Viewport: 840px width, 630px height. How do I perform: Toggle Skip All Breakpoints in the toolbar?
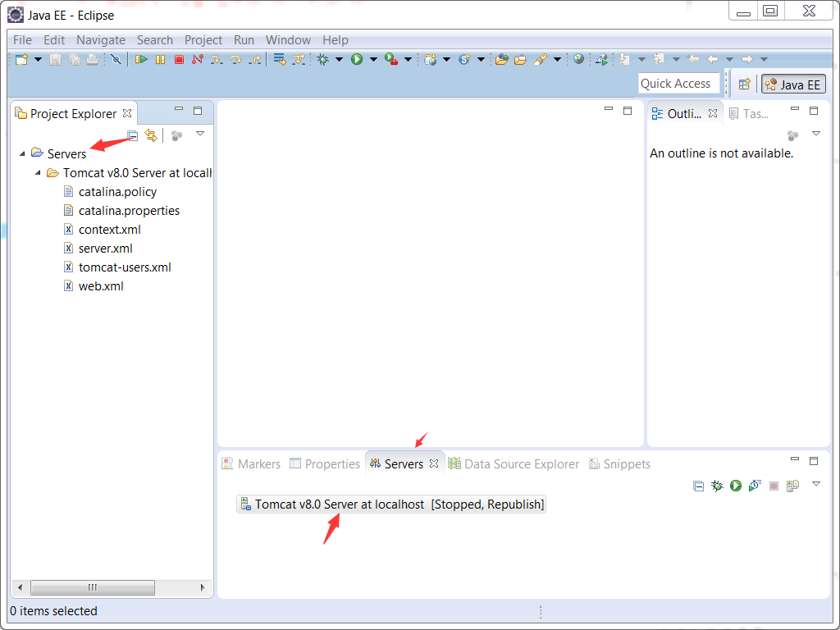[116, 59]
